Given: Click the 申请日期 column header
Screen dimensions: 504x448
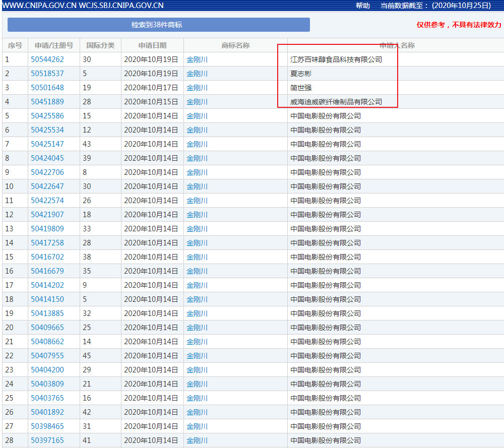Looking at the screenshot, I should pyautogui.click(x=152, y=45).
